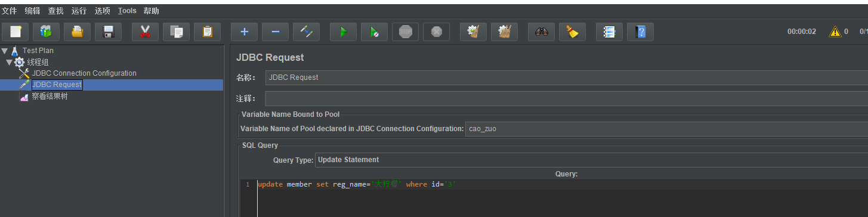
Task: Collapse all nodes with minus icon
Action: [275, 32]
